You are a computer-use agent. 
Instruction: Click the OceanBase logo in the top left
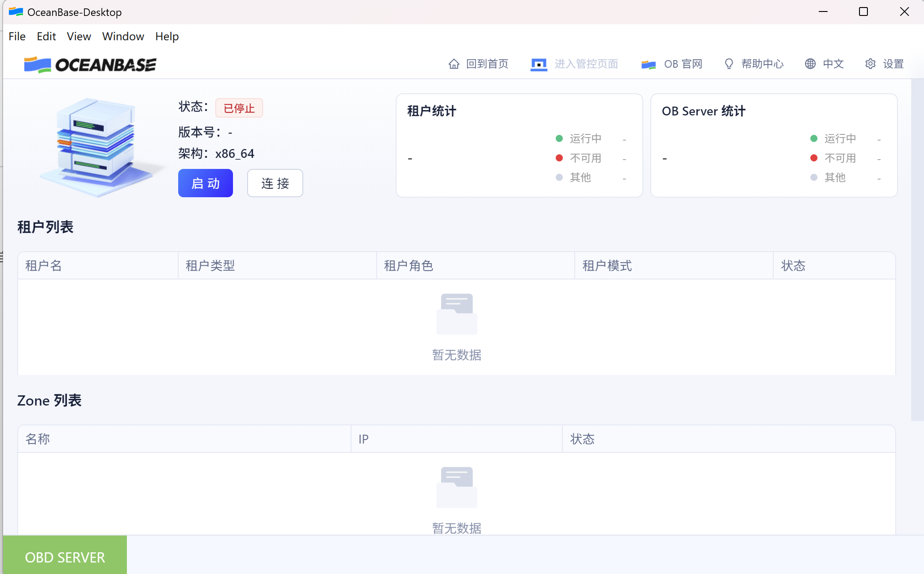click(x=90, y=64)
